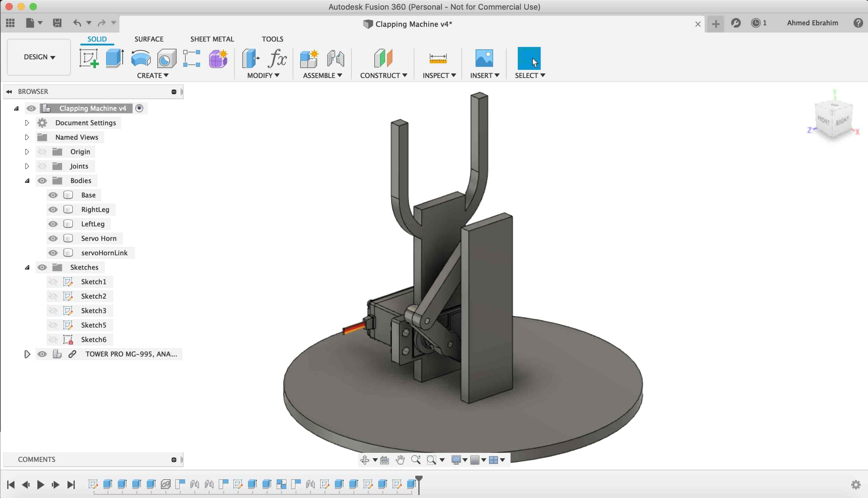The height and width of the screenshot is (498, 868).
Task: Activate the Select tool icon
Action: coord(529,58)
